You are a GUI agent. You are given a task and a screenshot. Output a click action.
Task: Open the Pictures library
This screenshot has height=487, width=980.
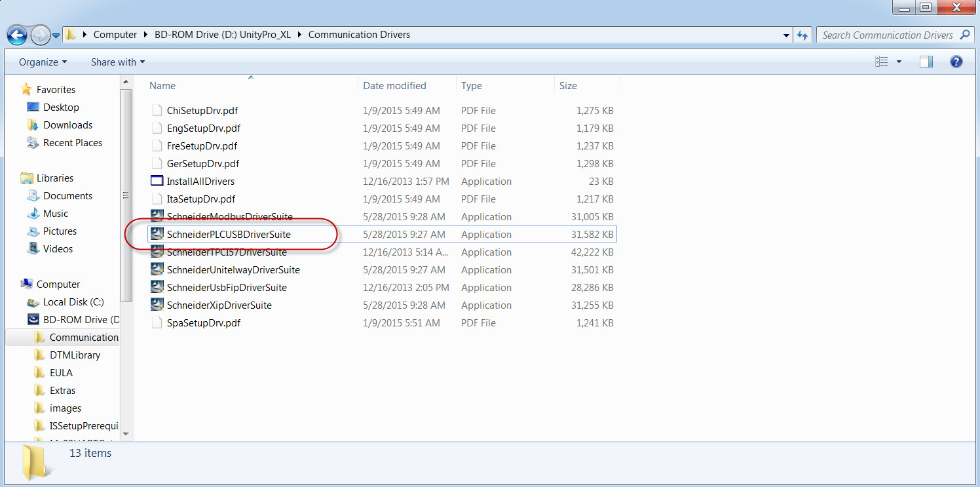click(x=60, y=231)
